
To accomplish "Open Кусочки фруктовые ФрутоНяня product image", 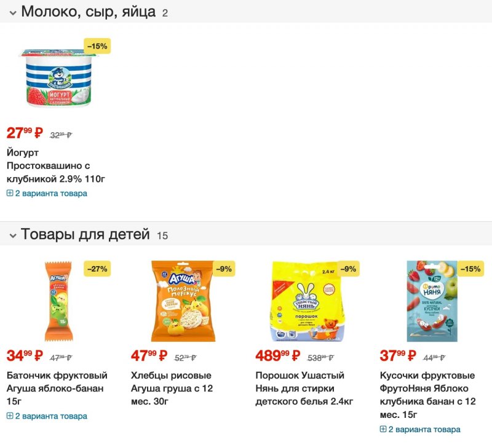I will pyautogui.click(x=432, y=301).
